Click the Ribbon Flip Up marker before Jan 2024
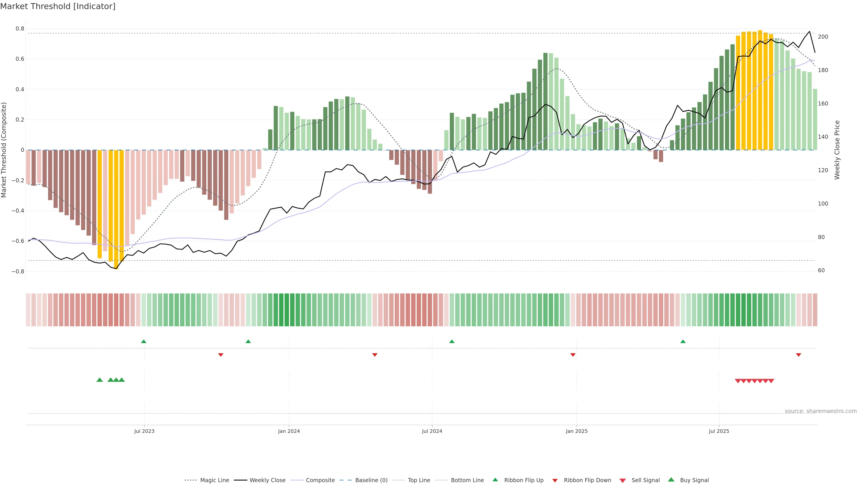The image size is (868, 488). tap(248, 342)
